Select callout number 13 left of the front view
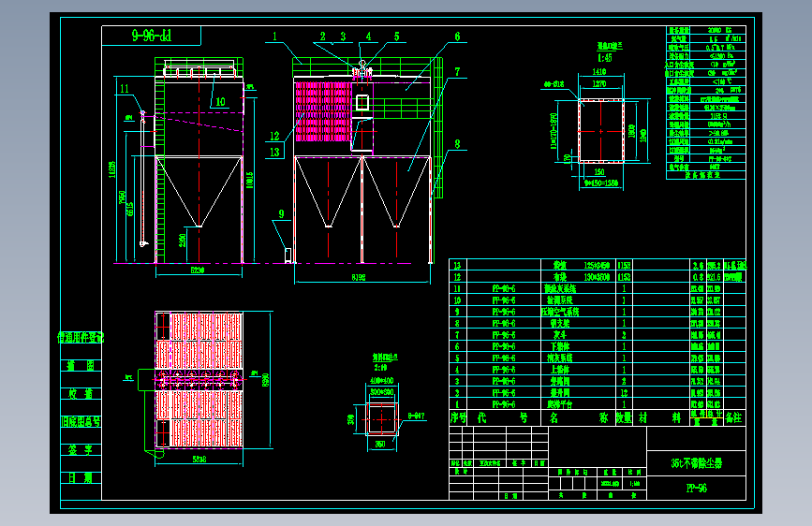Image resolution: width=812 pixels, height=526 pixels. point(274,153)
